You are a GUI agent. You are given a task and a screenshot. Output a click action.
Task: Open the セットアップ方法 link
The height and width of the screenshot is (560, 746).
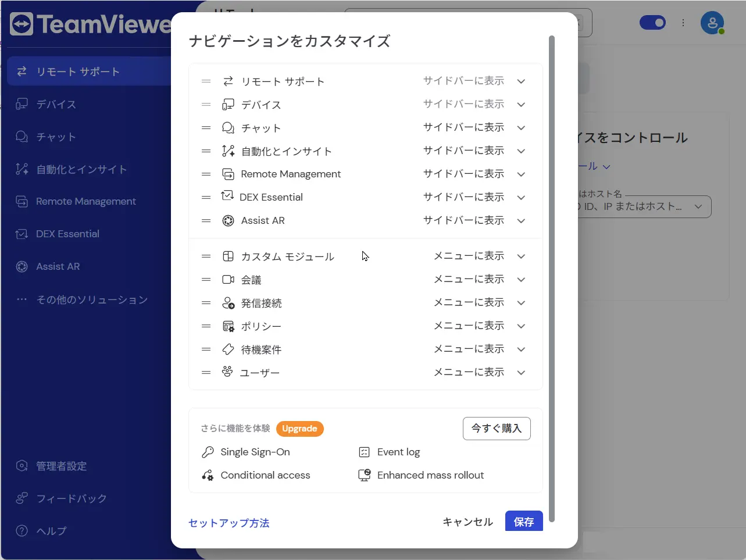point(229,523)
